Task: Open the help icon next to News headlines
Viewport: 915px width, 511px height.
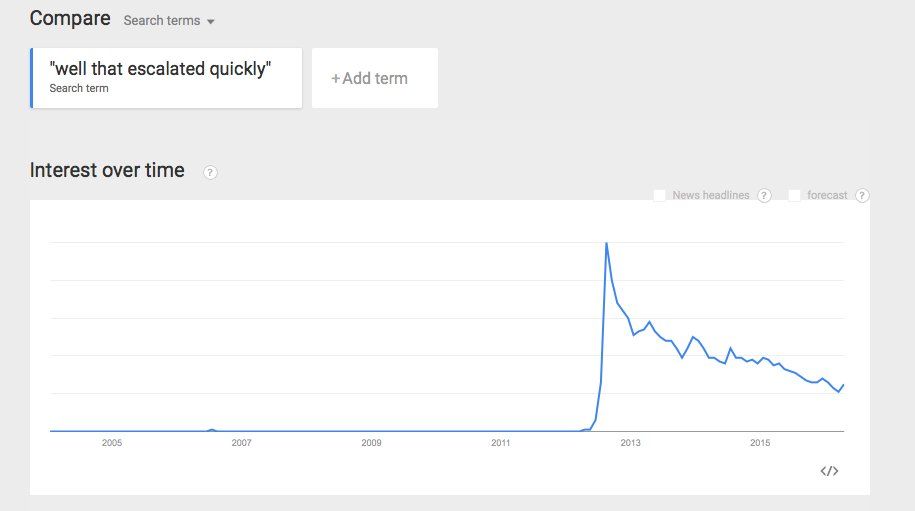Action: (x=764, y=195)
